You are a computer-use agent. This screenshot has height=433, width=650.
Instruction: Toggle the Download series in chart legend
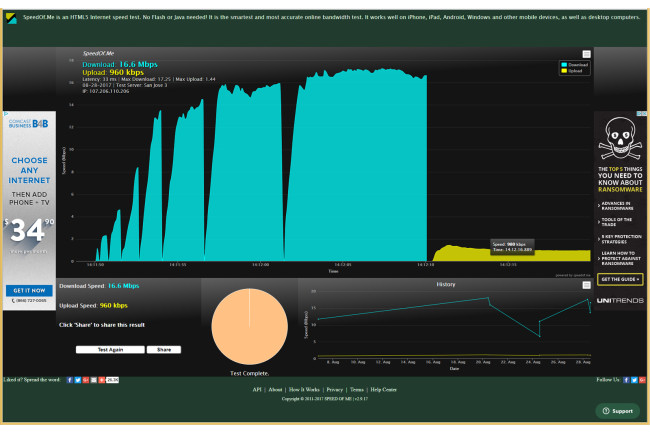pos(573,64)
